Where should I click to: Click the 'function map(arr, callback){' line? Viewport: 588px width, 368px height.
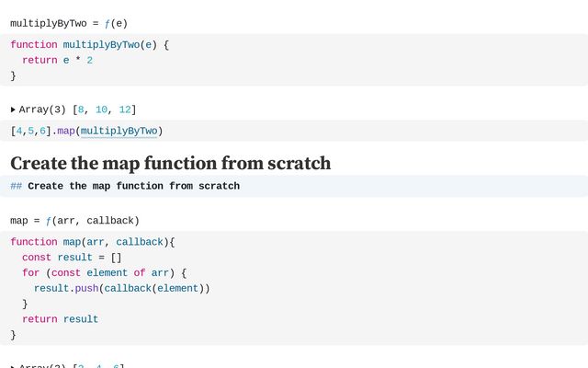pos(92,242)
